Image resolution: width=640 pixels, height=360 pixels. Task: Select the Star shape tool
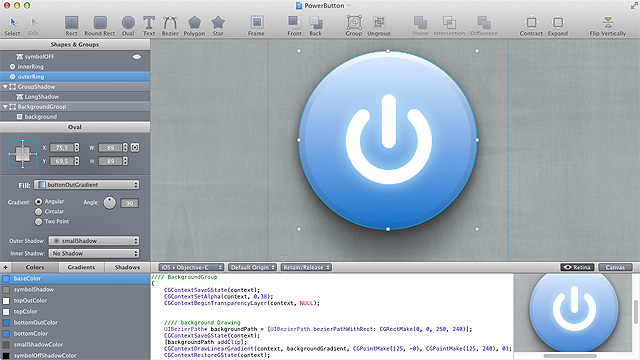pyautogui.click(x=218, y=26)
